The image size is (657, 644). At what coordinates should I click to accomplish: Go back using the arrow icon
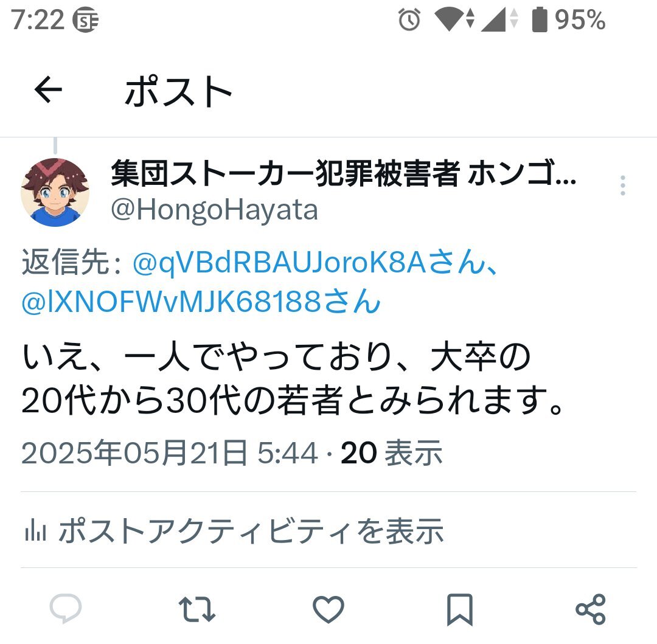48,89
